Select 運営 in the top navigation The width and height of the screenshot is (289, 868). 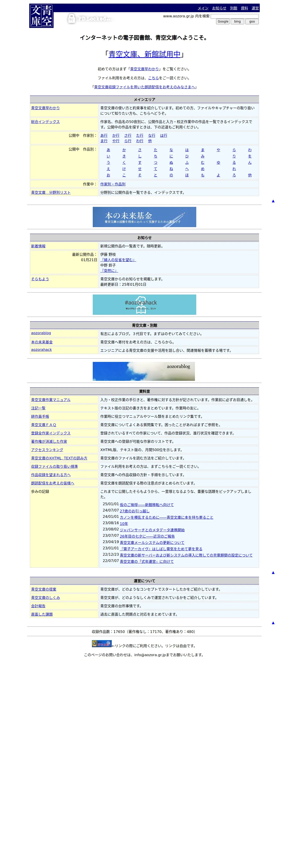coord(255,8)
